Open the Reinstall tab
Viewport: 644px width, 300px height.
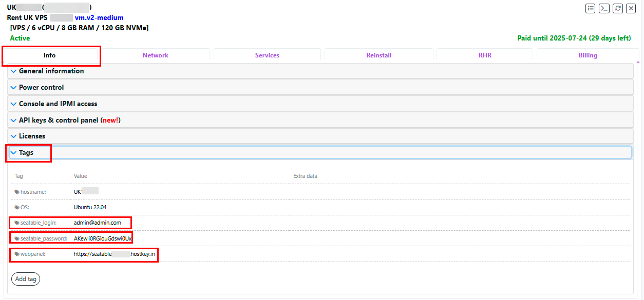(378, 55)
